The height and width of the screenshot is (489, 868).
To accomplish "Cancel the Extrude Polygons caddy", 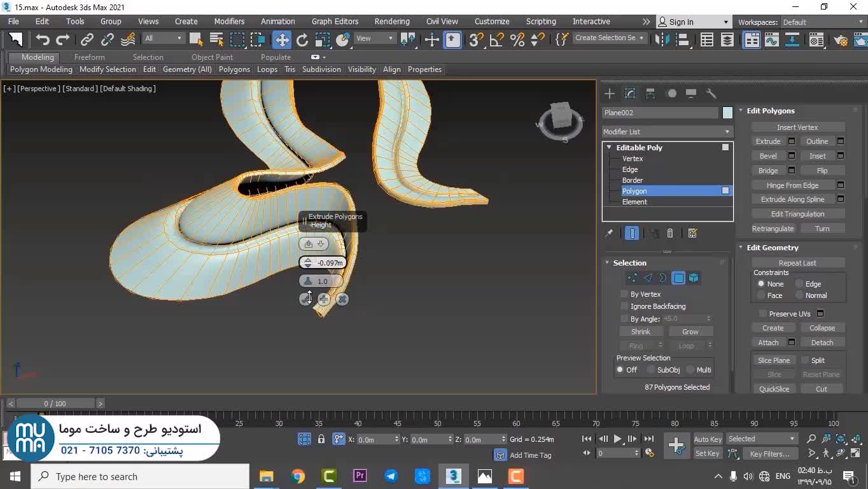I will click(x=342, y=299).
